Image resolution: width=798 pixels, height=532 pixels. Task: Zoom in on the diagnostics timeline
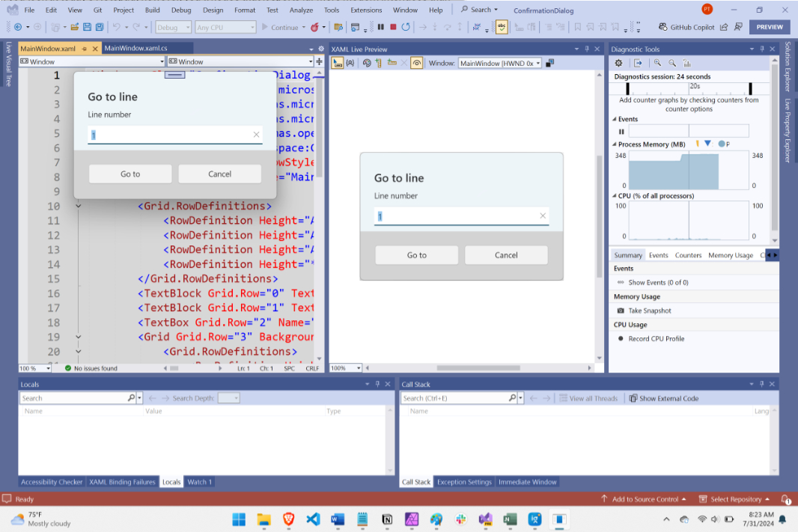(657, 63)
